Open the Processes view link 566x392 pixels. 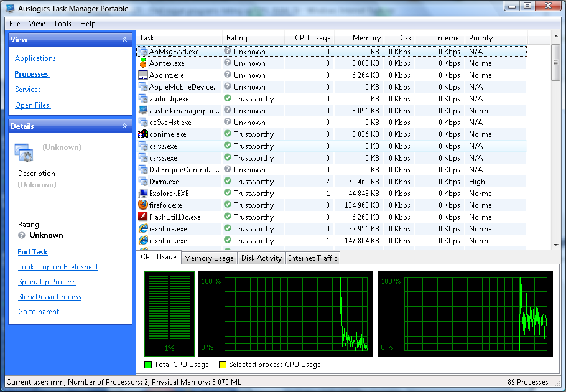(x=32, y=74)
